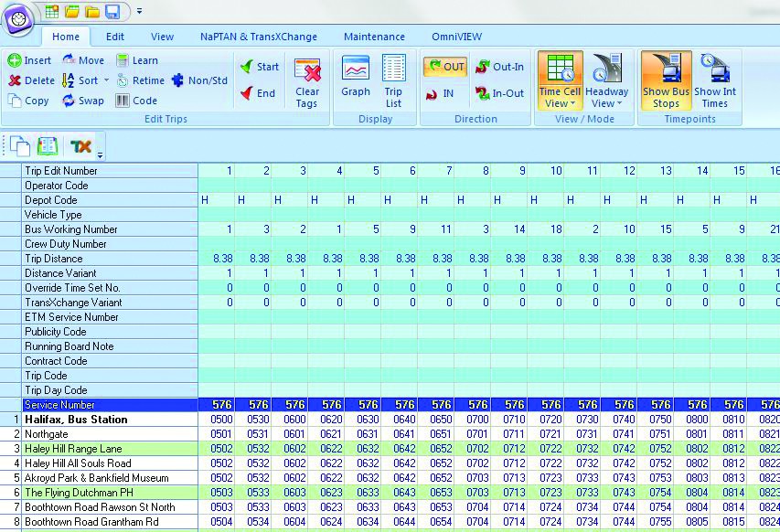Click the End marker button
This screenshot has width=780, height=532.
[258, 92]
